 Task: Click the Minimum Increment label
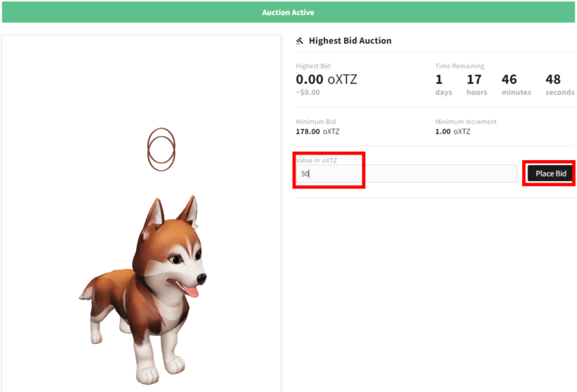pyautogui.click(x=466, y=122)
